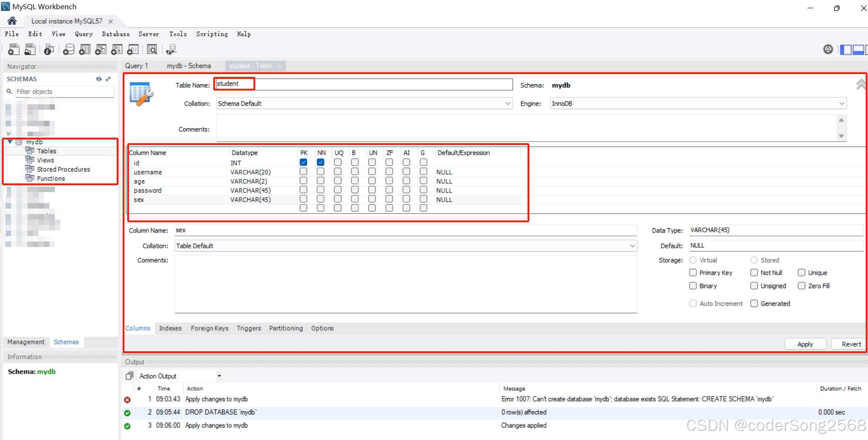Select the Stored storage radio button

pos(754,260)
